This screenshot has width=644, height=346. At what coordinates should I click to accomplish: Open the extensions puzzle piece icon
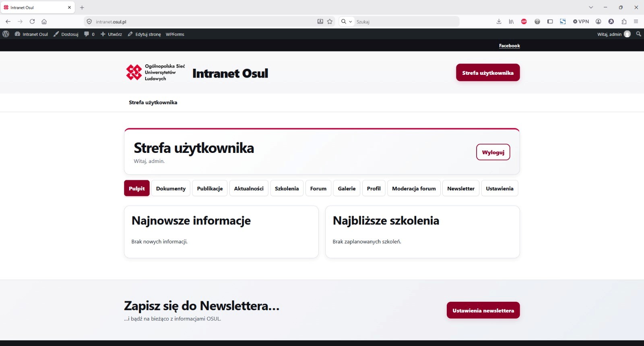(624, 22)
